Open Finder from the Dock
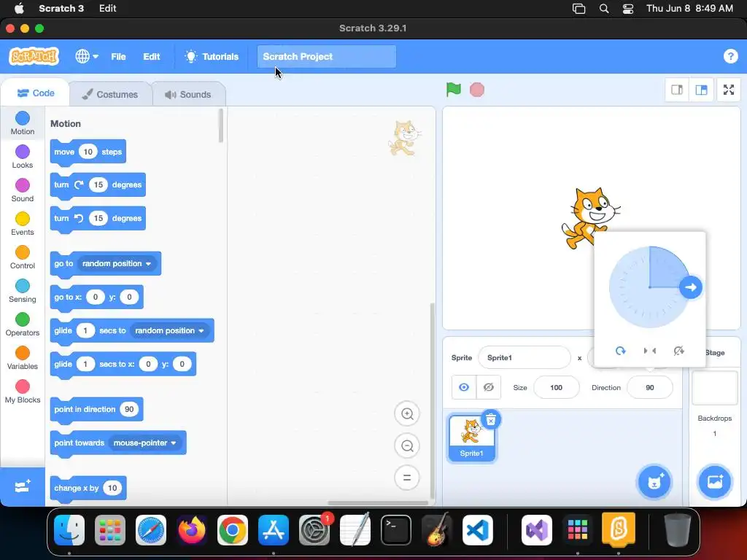Image resolution: width=747 pixels, height=560 pixels. click(69, 530)
